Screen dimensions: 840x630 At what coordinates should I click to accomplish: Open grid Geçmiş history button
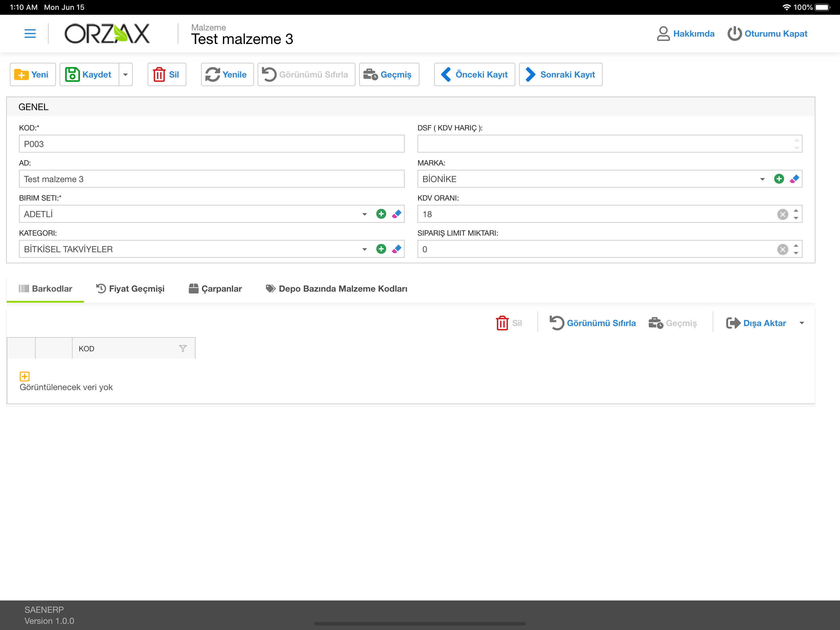pos(672,323)
